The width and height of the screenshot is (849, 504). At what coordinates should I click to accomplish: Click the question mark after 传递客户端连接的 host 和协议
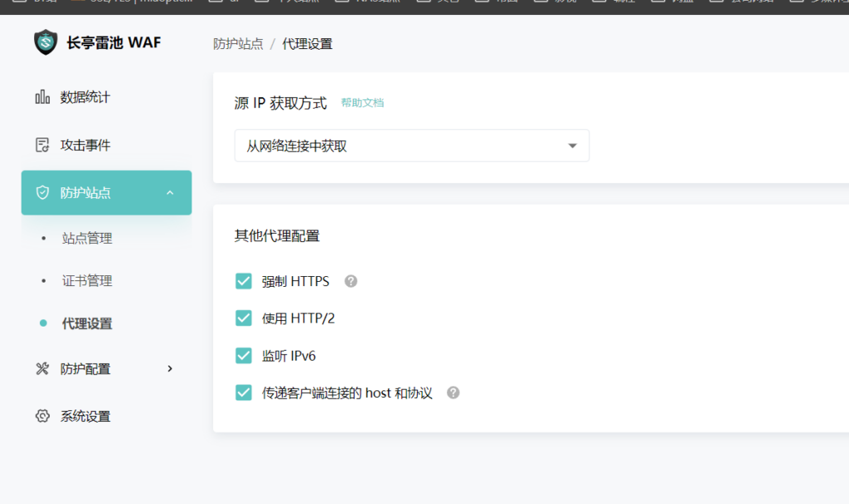point(453,392)
